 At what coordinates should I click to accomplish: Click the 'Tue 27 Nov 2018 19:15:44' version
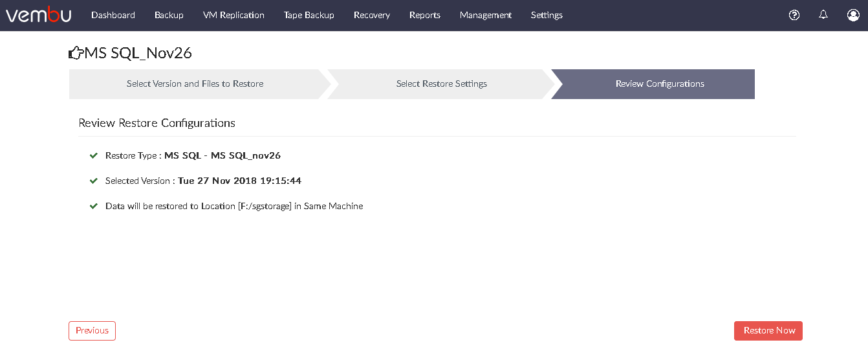pos(239,181)
